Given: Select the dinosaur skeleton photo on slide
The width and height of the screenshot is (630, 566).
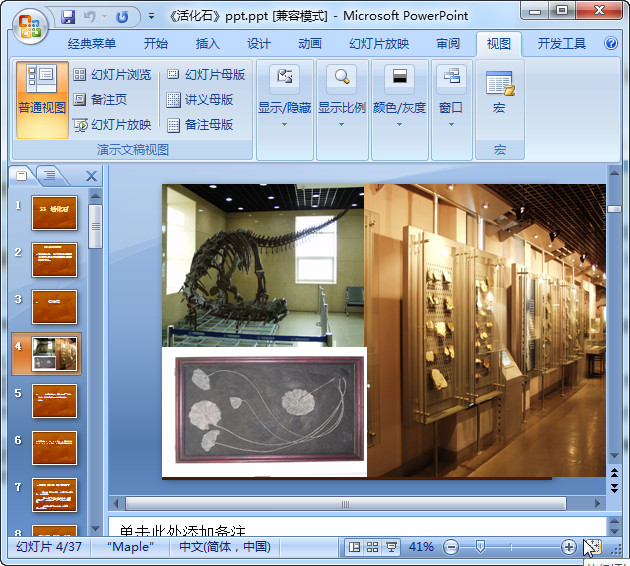Looking at the screenshot, I should coord(263,266).
